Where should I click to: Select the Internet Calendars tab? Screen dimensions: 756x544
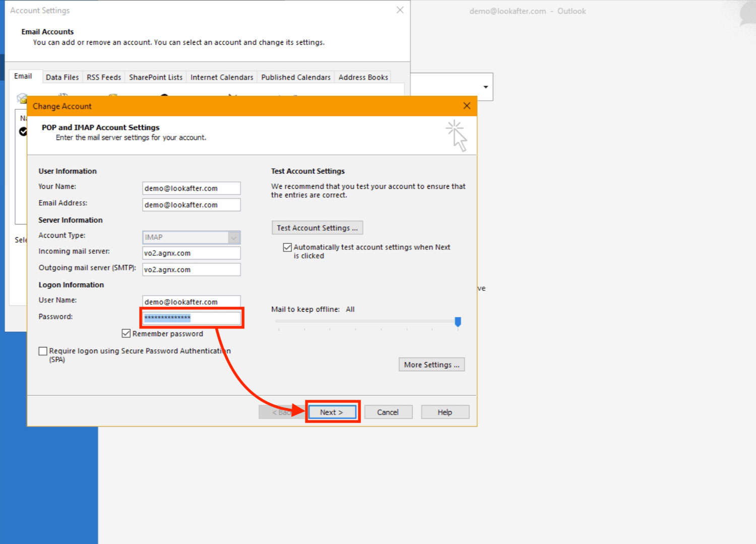(x=222, y=77)
